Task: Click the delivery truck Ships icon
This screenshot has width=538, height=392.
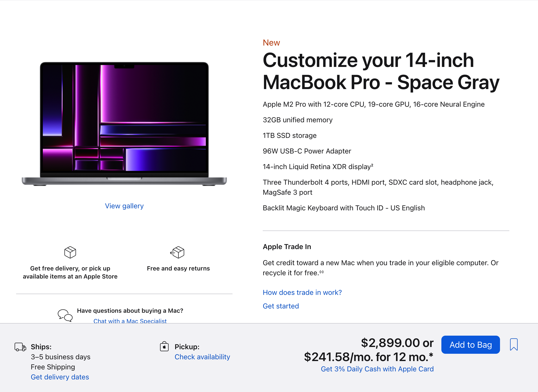Action: pyautogui.click(x=20, y=347)
